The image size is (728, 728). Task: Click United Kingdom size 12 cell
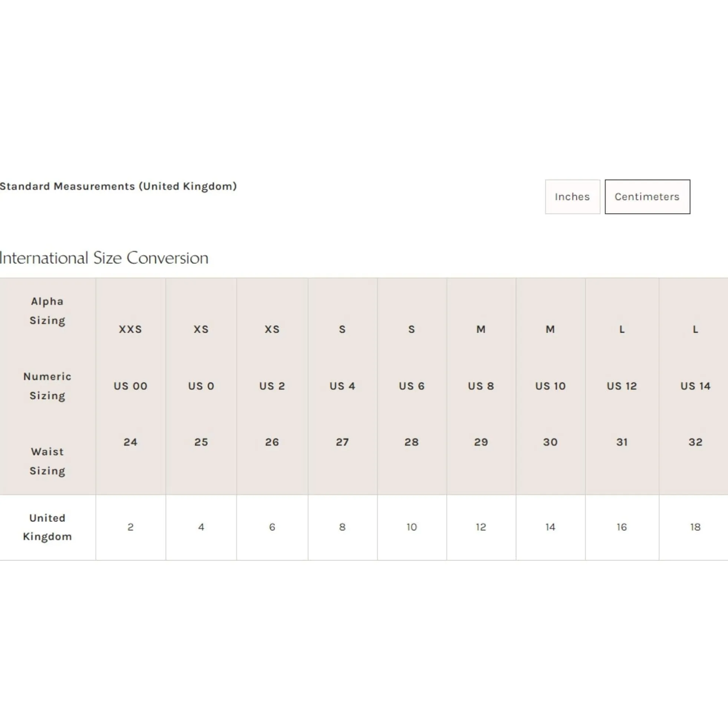pyautogui.click(x=481, y=527)
